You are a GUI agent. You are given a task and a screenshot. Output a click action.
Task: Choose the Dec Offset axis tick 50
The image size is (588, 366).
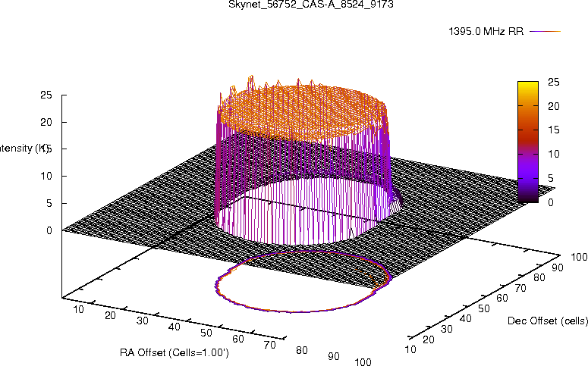coord(484,308)
